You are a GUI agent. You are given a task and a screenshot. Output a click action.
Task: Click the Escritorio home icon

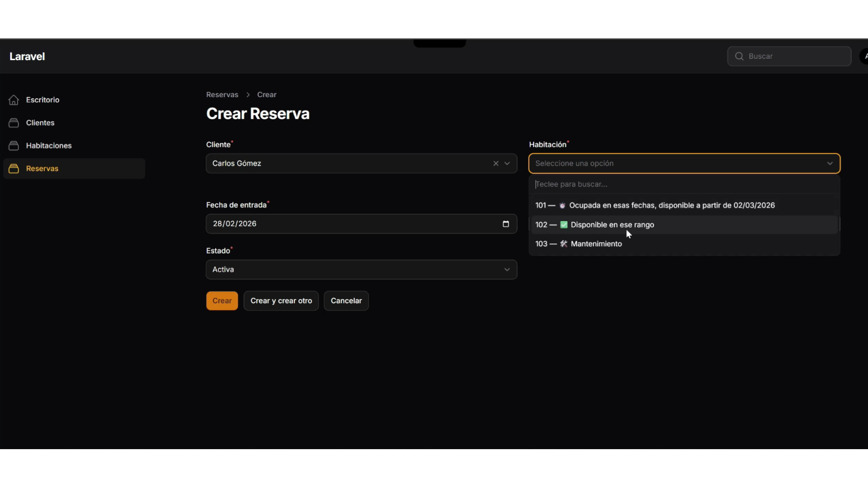pyautogui.click(x=14, y=100)
